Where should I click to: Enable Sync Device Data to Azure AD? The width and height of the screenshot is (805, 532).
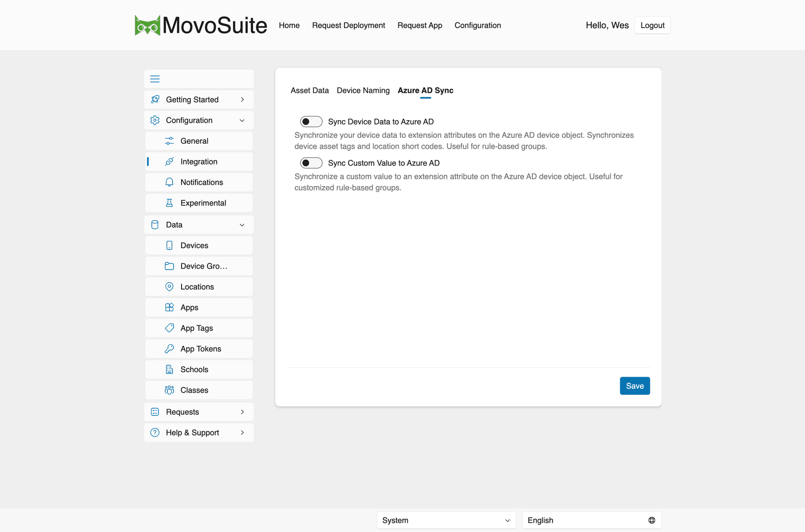coord(311,122)
